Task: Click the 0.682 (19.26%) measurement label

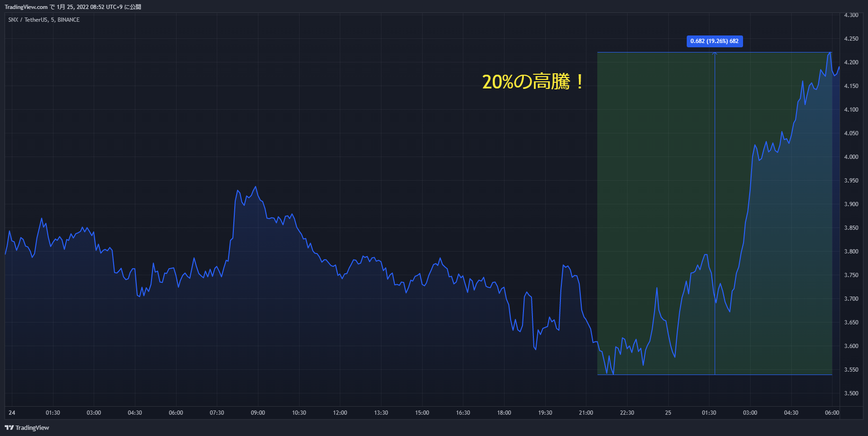Action: [x=715, y=41]
